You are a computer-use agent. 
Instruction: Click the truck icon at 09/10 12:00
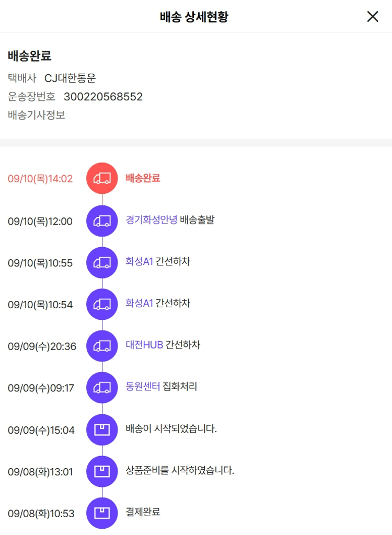pos(102,221)
